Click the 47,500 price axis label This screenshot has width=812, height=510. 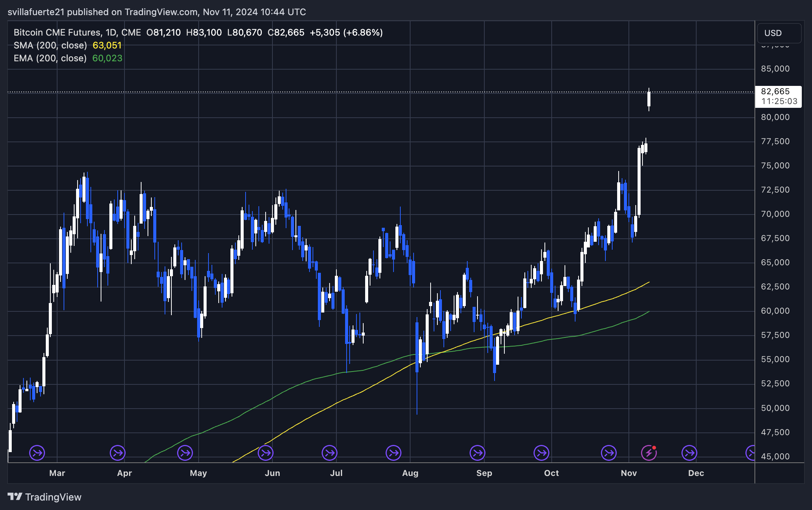coord(775,432)
